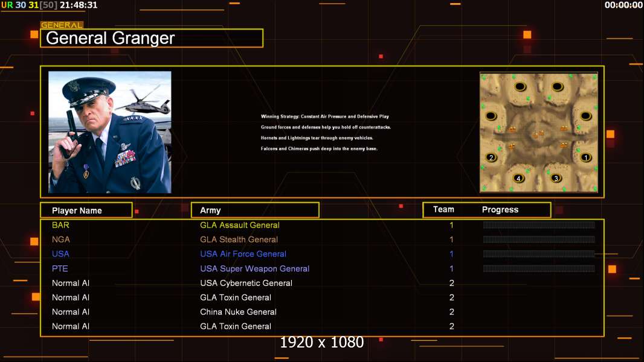Select Normal AI in China Nuke General row
Viewport: 644px width, 362px height.
pos(71,312)
